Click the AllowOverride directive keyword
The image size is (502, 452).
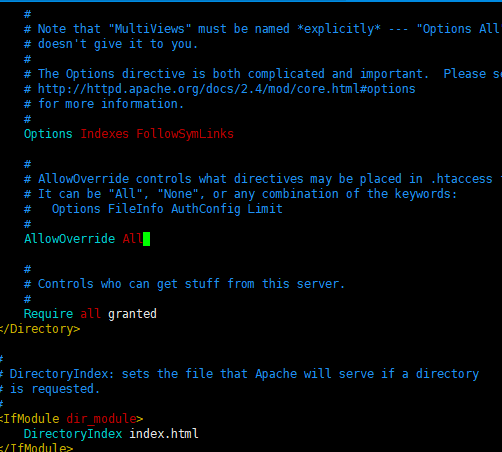pos(69,239)
